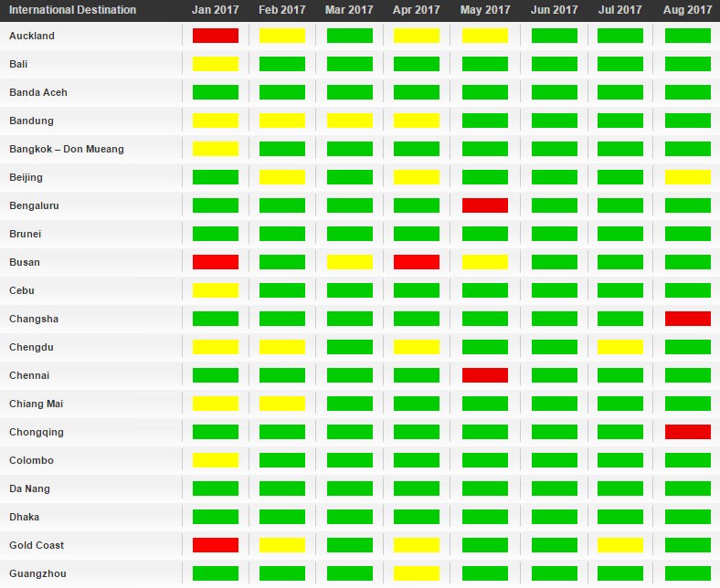
Task: Click the Guangzhou row label
Action: 37,573
